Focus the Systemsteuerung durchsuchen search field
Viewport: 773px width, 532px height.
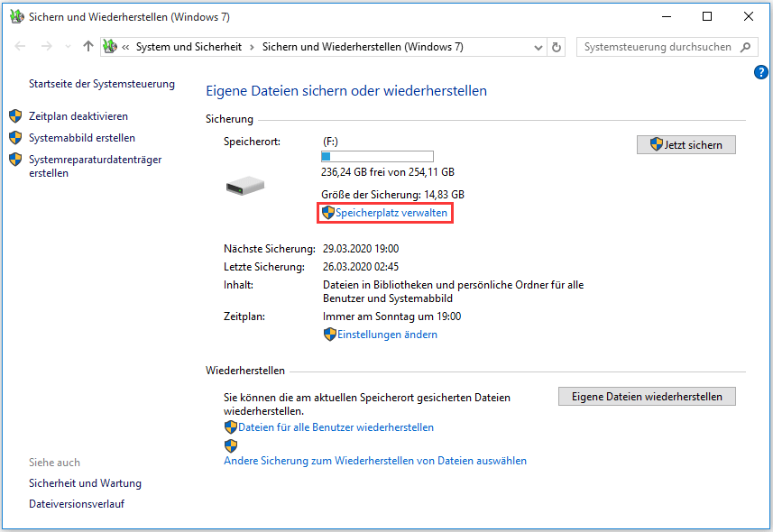click(x=657, y=47)
